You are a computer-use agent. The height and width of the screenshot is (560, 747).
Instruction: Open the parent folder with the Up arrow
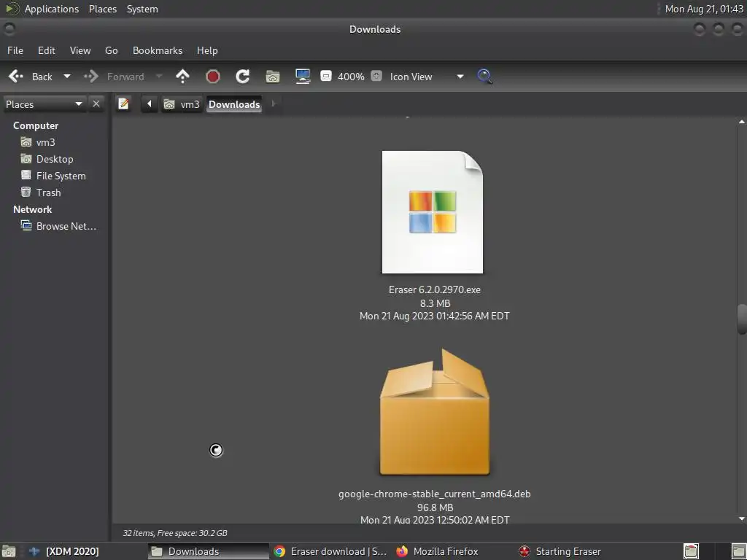(182, 76)
